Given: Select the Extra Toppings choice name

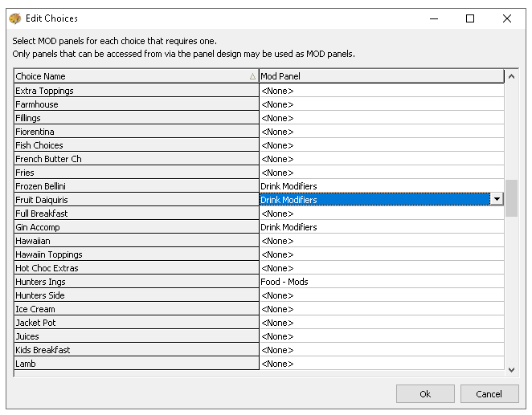Looking at the screenshot, I should pos(136,91).
